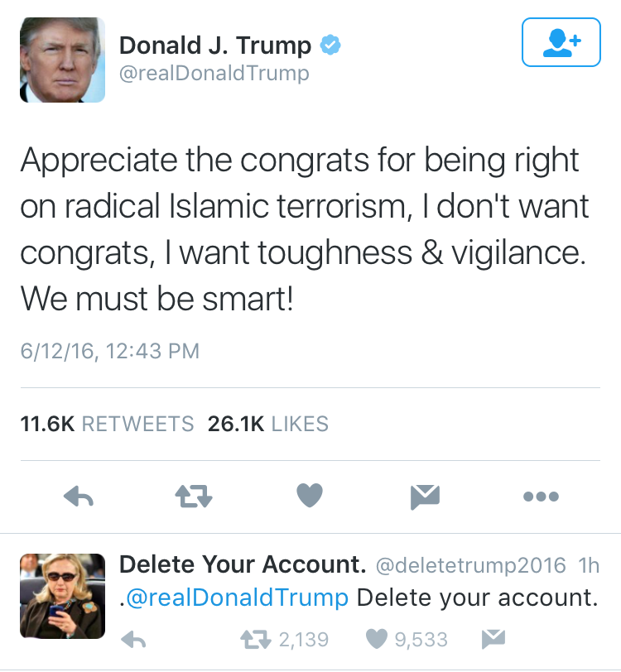Retweet the main tweet
Image resolution: width=621 pixels, height=672 pixels.
[x=195, y=496]
